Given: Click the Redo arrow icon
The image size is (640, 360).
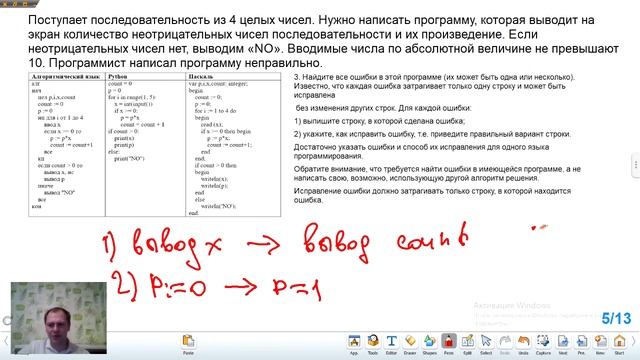Looking at the screenshot, I should (505, 343).
